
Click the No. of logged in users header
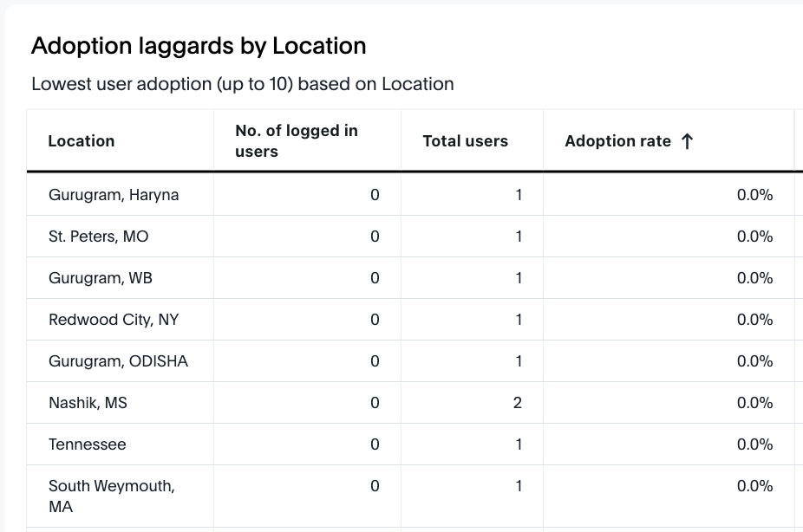tap(297, 141)
